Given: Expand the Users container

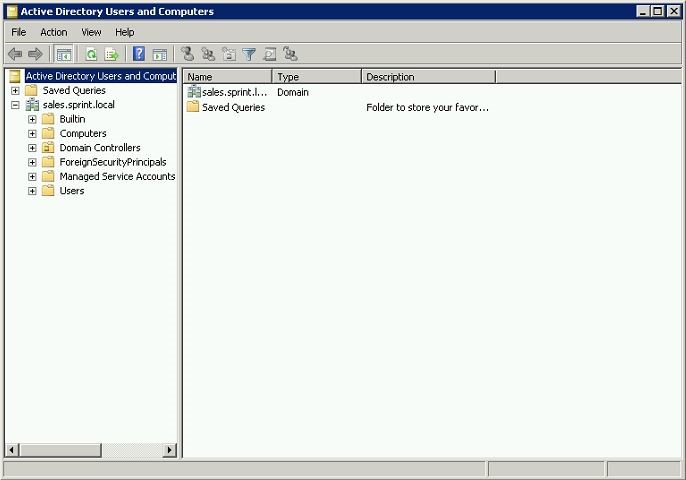Looking at the screenshot, I should point(32,191).
